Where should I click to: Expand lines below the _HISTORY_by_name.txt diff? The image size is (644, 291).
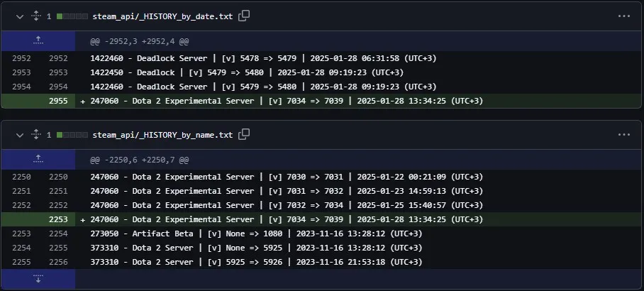tap(38, 279)
